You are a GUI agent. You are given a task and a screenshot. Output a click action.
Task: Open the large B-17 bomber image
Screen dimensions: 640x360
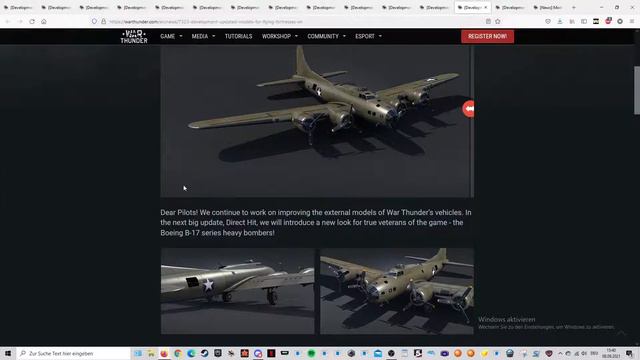pyautogui.click(x=316, y=121)
